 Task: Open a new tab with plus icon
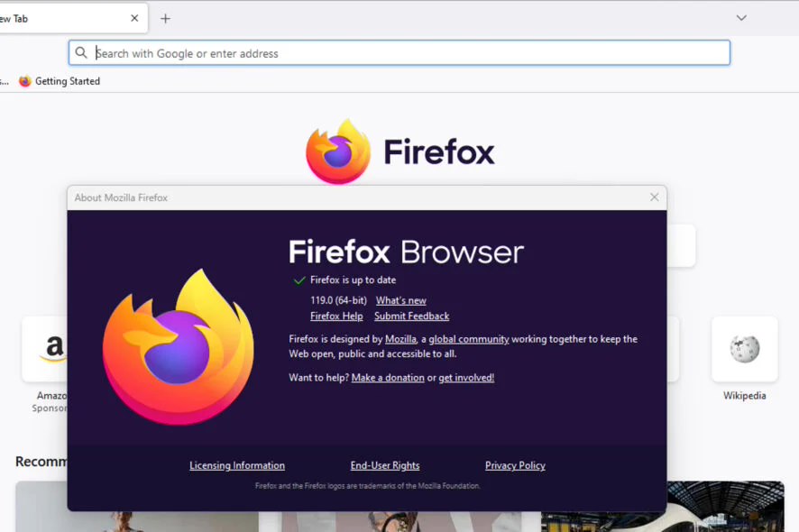tap(165, 19)
